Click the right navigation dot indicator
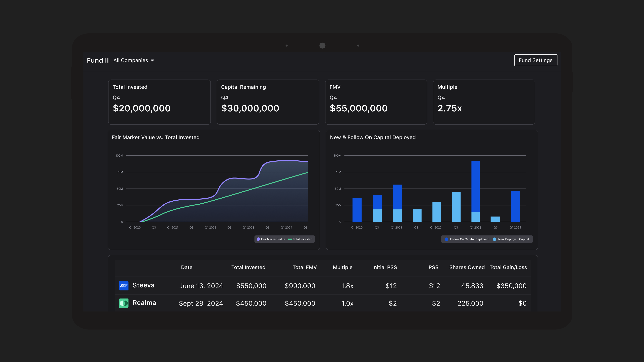This screenshot has height=362, width=644. coord(358,45)
